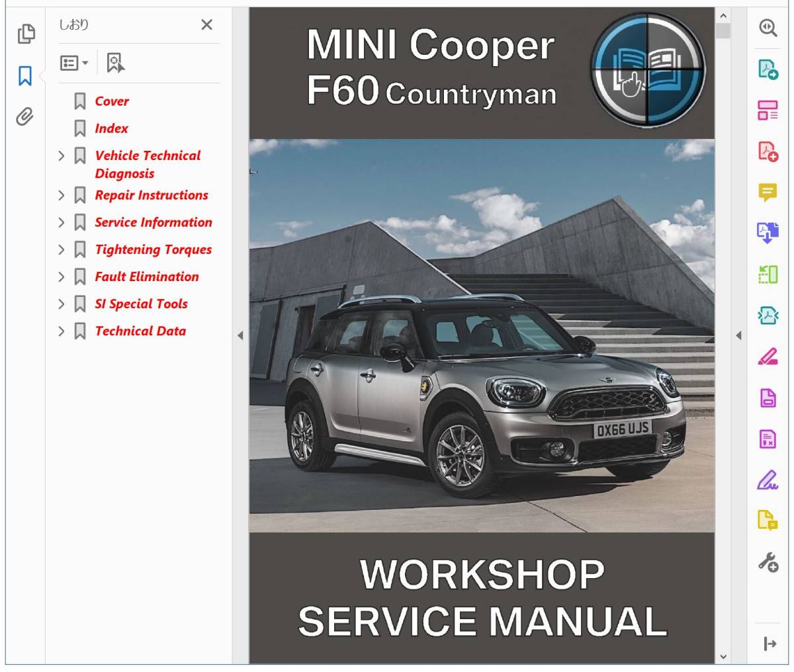The height and width of the screenshot is (672, 794).
Task: Open the Index bookmark
Action: [x=111, y=128]
